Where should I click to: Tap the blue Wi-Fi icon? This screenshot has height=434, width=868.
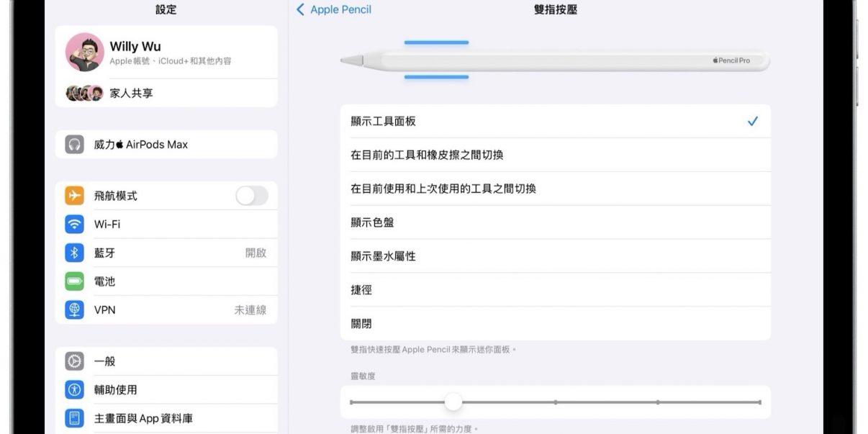point(75,225)
